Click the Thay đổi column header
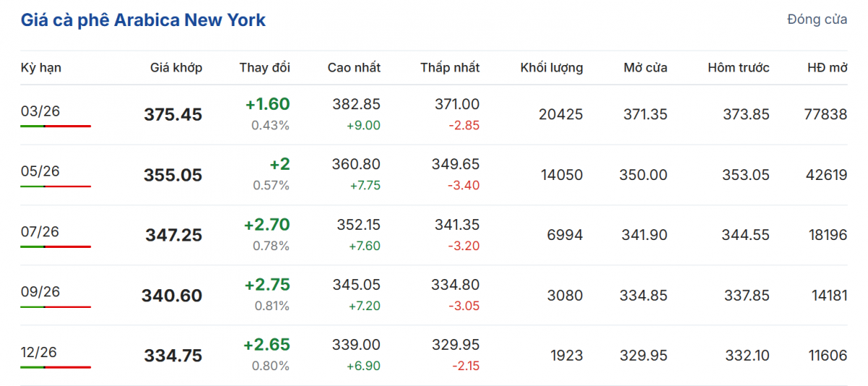This screenshot has width=868, height=386. coord(265,68)
